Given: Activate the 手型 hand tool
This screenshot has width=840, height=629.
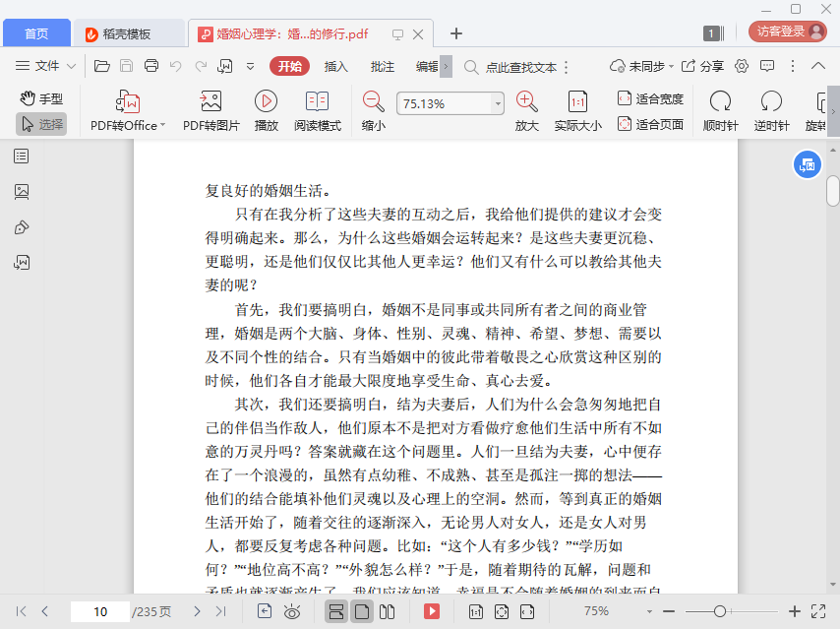Looking at the screenshot, I should click(41, 98).
